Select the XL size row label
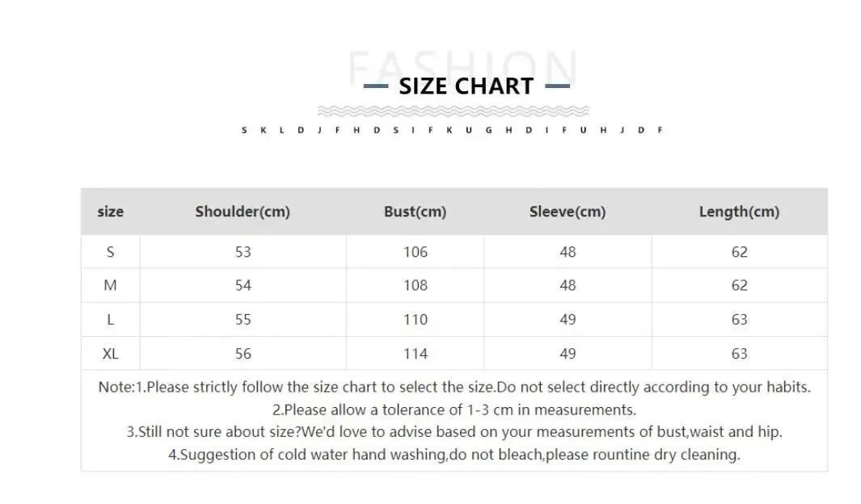861x504 pixels. 111,354
